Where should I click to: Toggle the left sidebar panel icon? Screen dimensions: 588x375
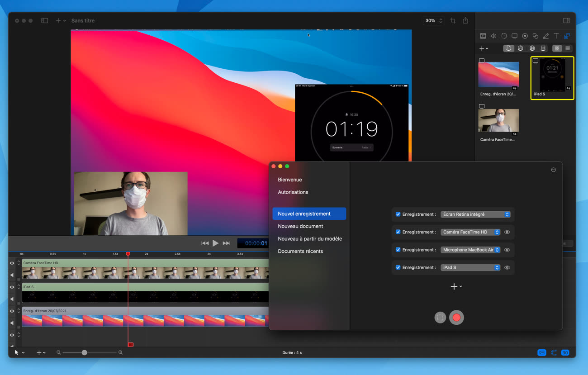[x=44, y=20]
